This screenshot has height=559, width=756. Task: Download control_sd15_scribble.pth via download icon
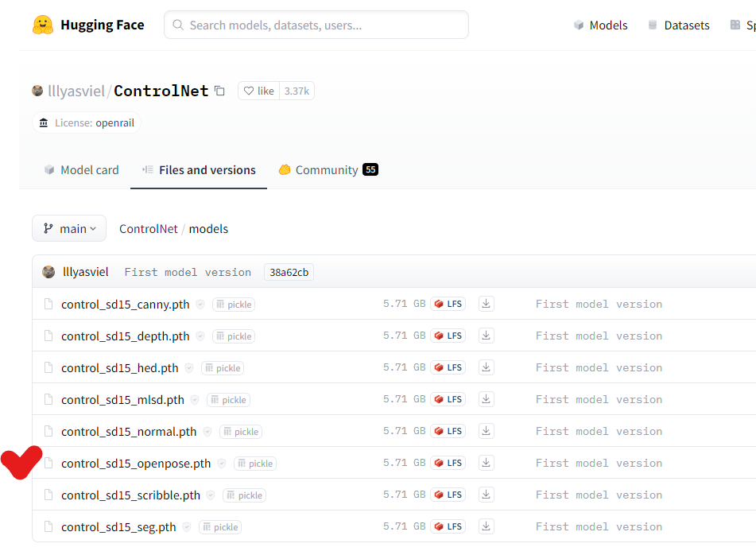click(486, 495)
